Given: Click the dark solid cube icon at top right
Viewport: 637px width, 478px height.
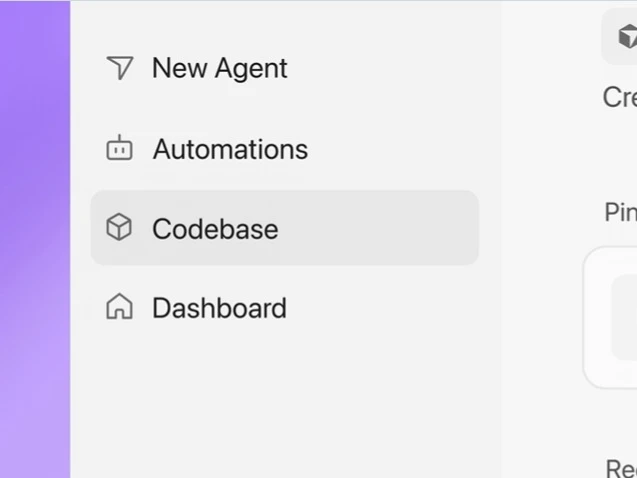Looking at the screenshot, I should (x=628, y=36).
